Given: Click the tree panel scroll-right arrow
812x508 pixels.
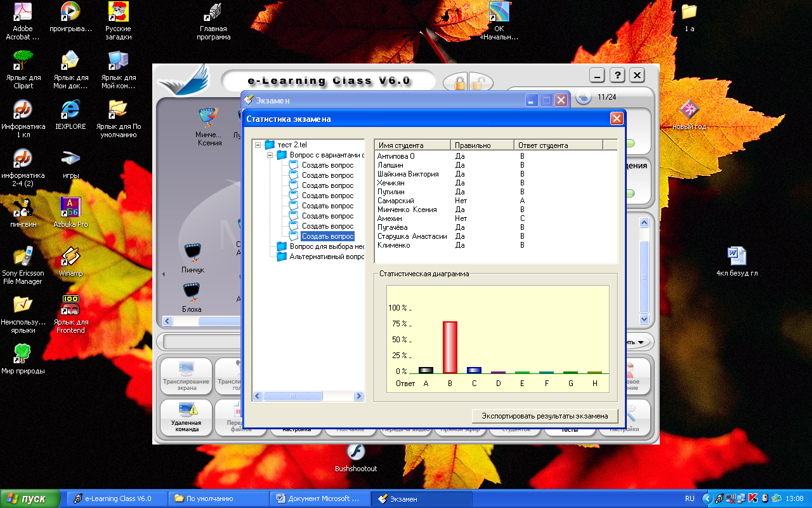Looking at the screenshot, I should click(359, 396).
